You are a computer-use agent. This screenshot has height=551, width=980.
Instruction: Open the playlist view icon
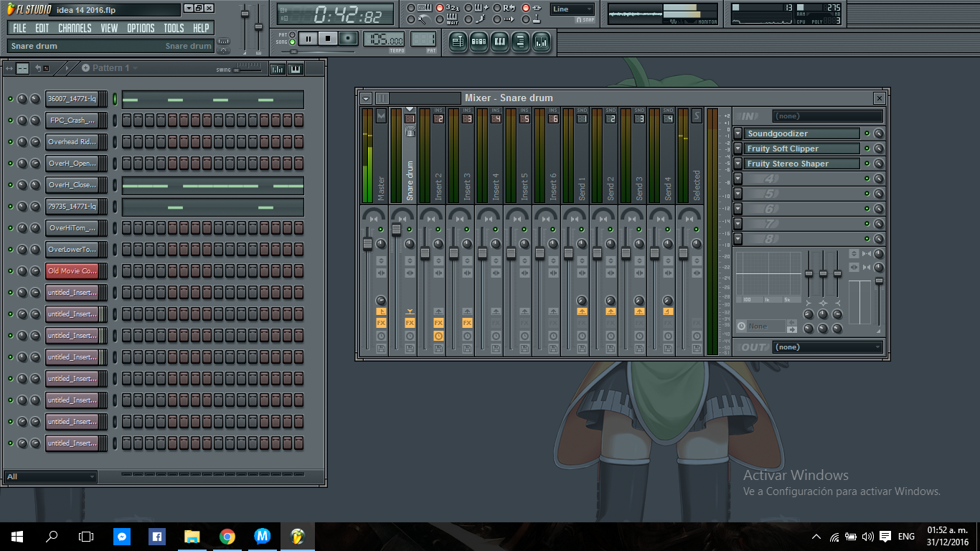pos(457,42)
